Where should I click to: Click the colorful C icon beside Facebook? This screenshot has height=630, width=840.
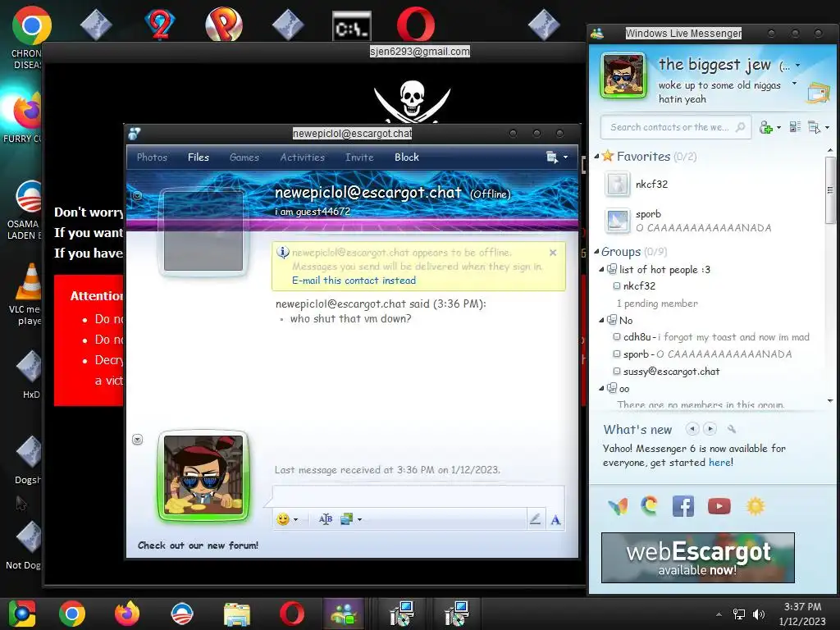[x=650, y=505]
